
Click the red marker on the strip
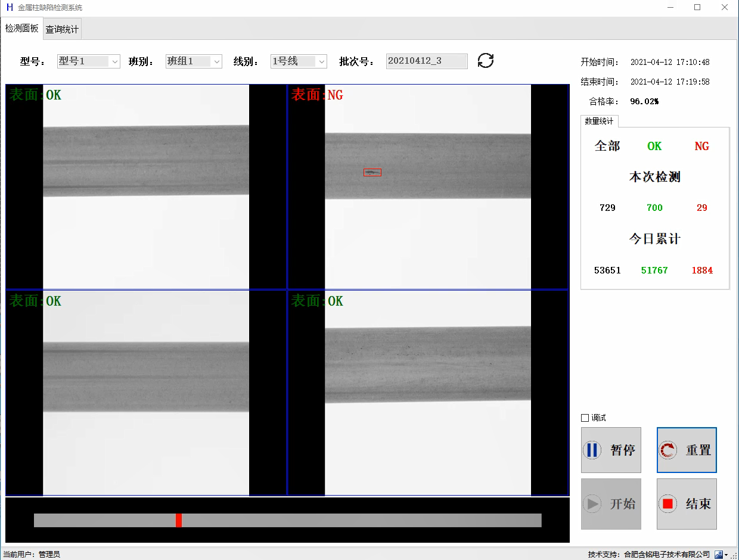tap(178, 520)
